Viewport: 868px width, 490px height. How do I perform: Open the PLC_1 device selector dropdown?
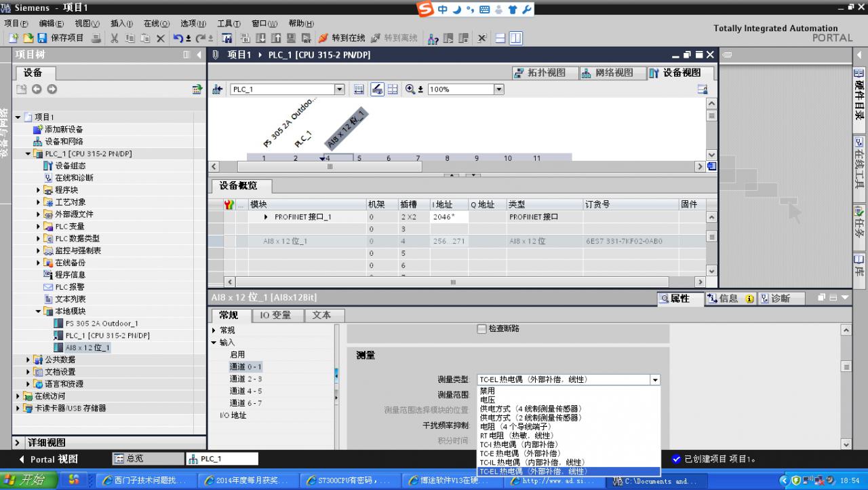[x=340, y=90]
